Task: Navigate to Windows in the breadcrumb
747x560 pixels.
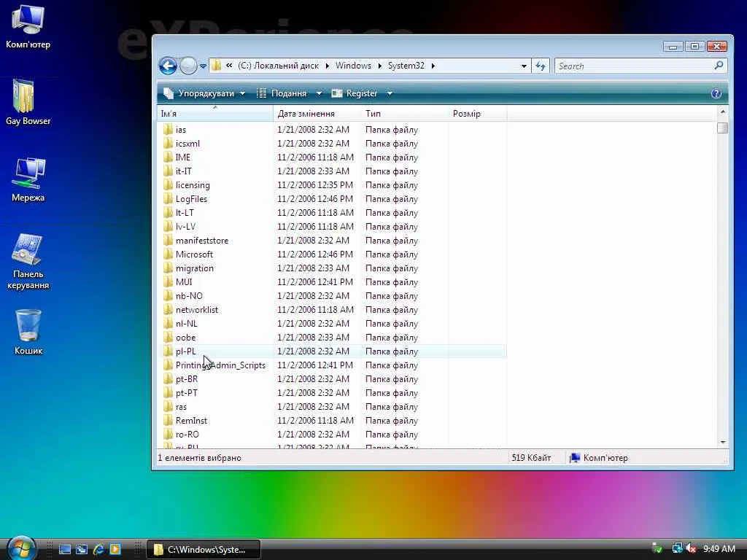Action: coord(353,66)
